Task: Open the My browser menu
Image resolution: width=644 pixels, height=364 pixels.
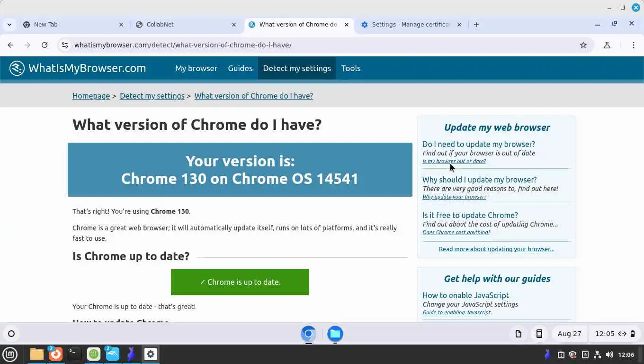Action: pos(196,68)
